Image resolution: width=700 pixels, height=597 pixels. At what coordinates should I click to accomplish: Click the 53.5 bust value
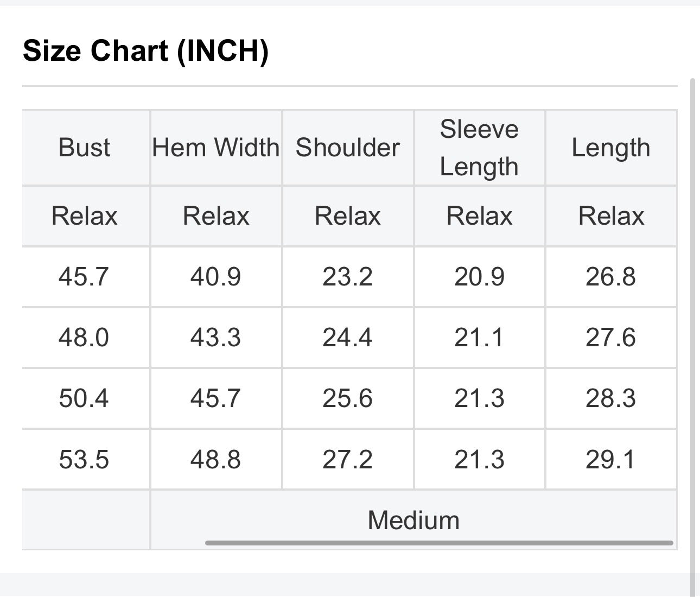(x=84, y=460)
